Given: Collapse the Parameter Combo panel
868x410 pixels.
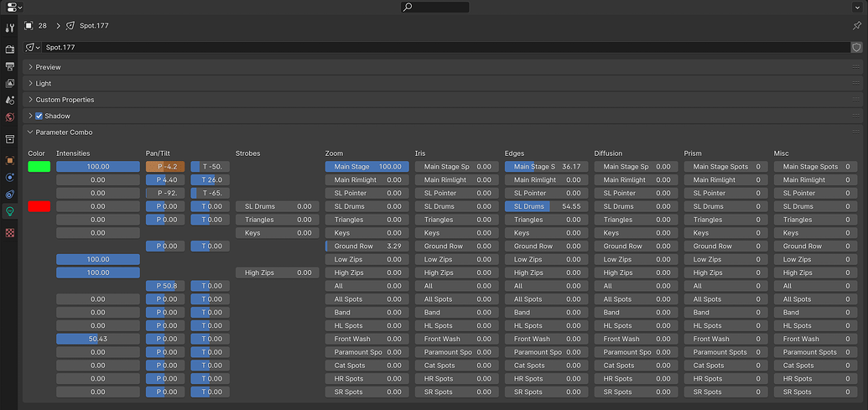Looking at the screenshot, I should click(x=30, y=132).
